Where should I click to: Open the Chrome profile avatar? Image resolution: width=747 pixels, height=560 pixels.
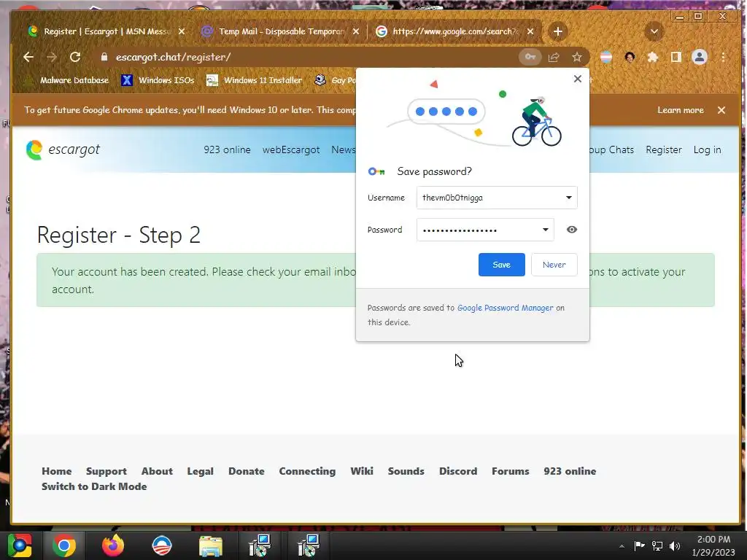(700, 57)
